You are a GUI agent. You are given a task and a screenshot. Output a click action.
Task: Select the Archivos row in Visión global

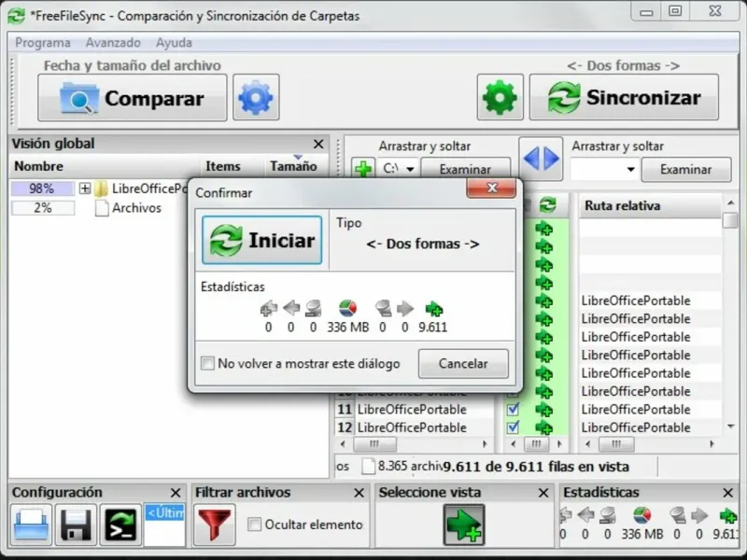click(x=136, y=208)
